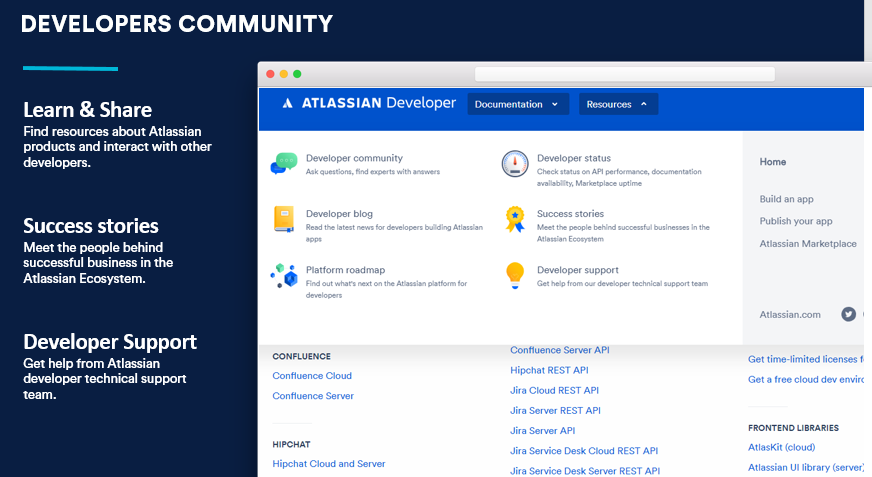Viewport: 872px width, 477px height.
Task: Open the Platform roadmap cubes icon
Action: 284,276
